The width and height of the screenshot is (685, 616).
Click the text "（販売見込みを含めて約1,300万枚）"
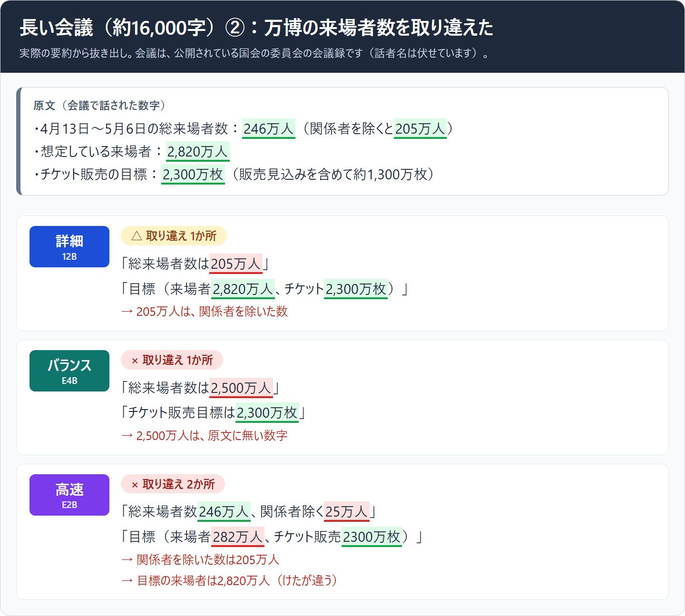(333, 174)
